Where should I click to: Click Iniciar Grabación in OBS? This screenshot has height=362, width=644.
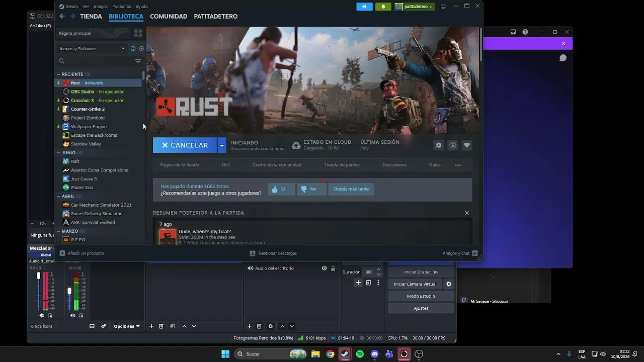click(x=421, y=272)
